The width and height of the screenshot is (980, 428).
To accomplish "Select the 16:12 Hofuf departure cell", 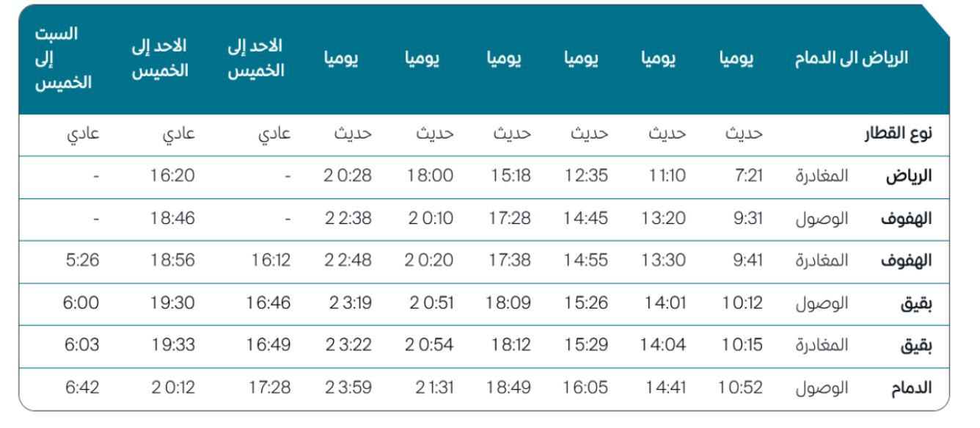I will click(x=268, y=260).
